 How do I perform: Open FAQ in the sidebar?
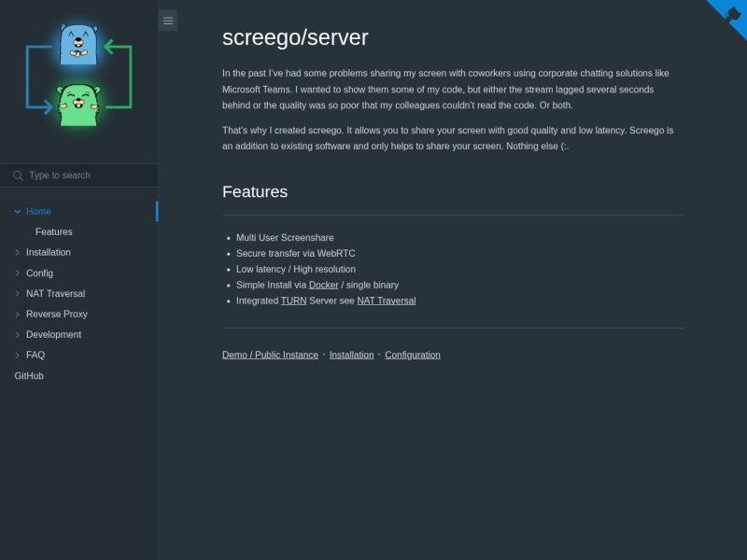[35, 355]
